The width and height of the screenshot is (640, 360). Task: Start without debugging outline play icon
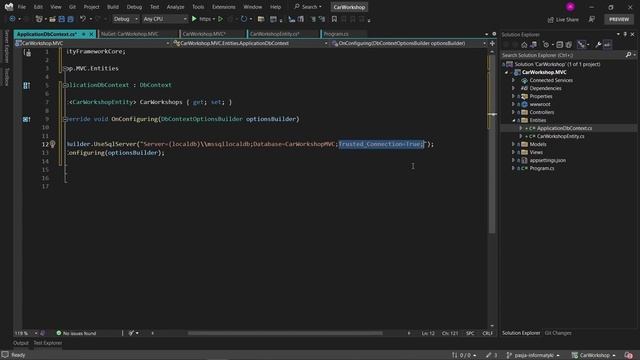coord(220,19)
